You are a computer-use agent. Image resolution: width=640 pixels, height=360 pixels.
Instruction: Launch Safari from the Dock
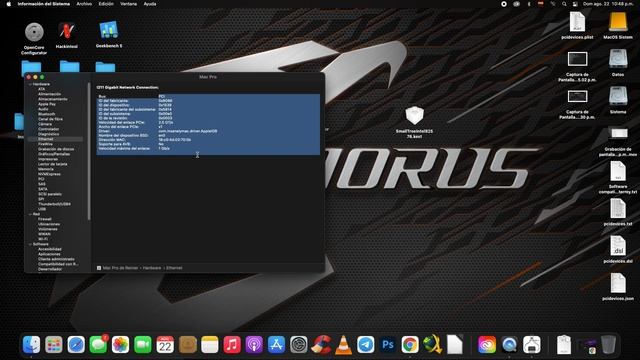click(76, 345)
